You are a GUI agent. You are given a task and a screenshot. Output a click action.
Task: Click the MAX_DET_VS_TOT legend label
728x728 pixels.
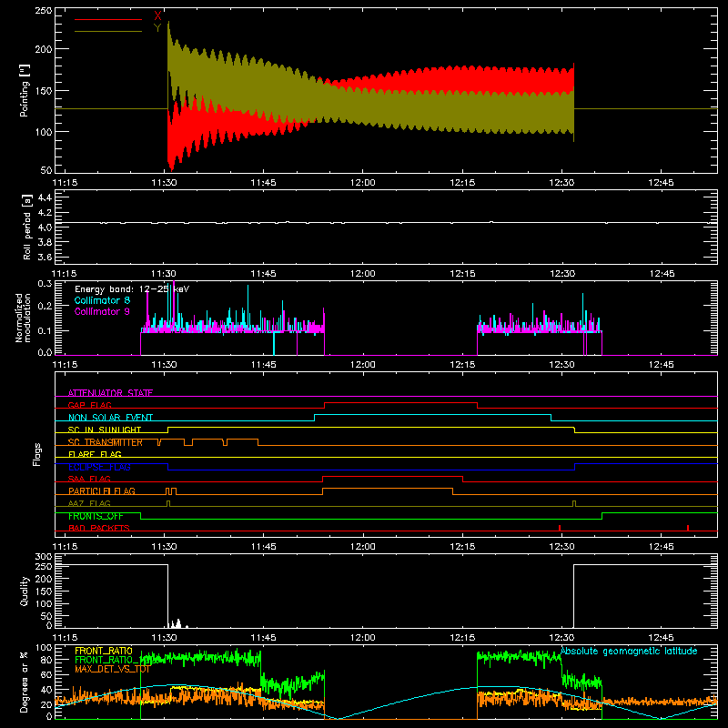coord(112,669)
